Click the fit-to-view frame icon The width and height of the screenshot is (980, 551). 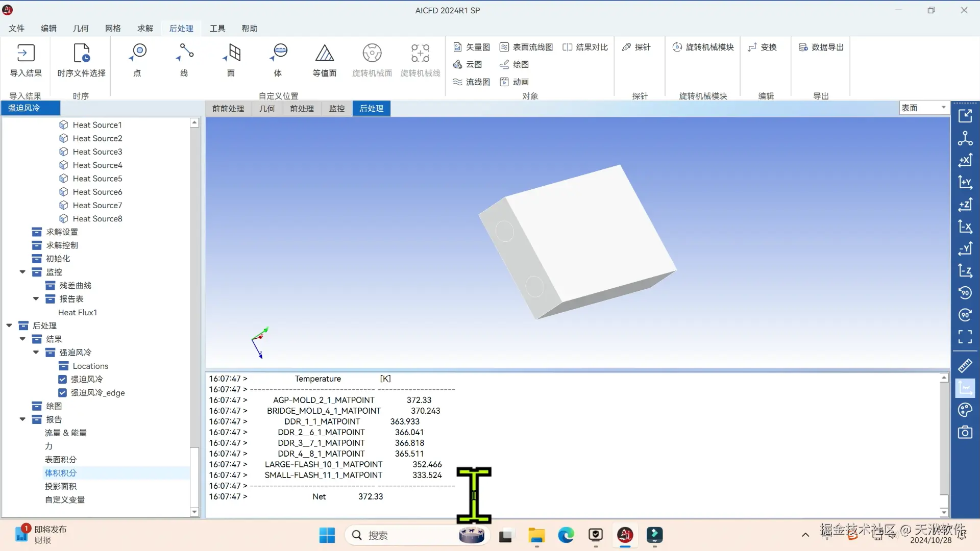[965, 337]
